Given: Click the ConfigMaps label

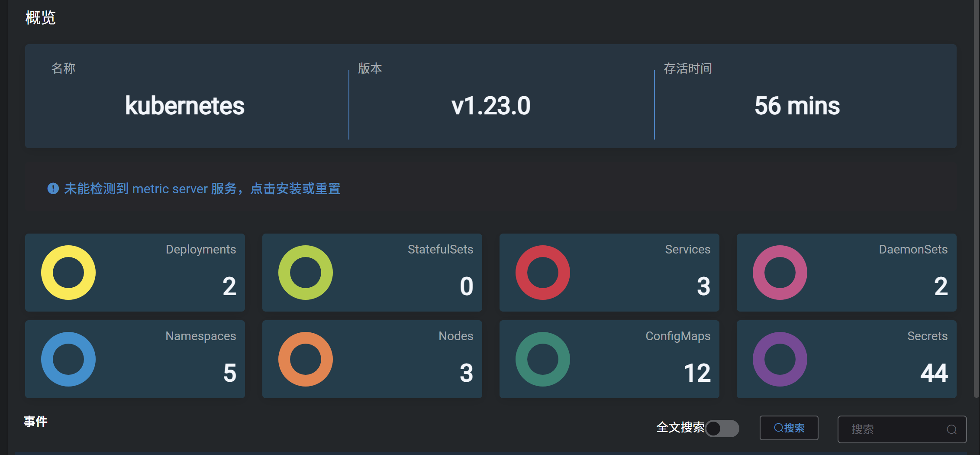Looking at the screenshot, I should pyautogui.click(x=678, y=336).
